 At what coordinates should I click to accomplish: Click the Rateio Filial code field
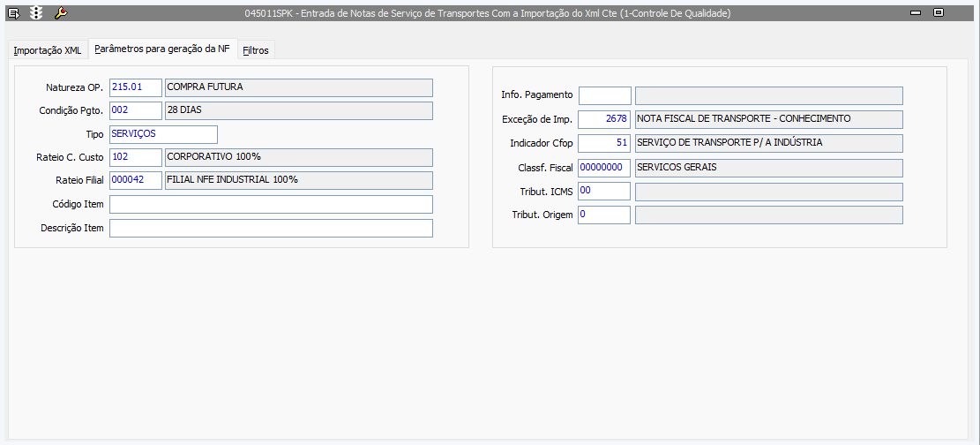pos(136,180)
